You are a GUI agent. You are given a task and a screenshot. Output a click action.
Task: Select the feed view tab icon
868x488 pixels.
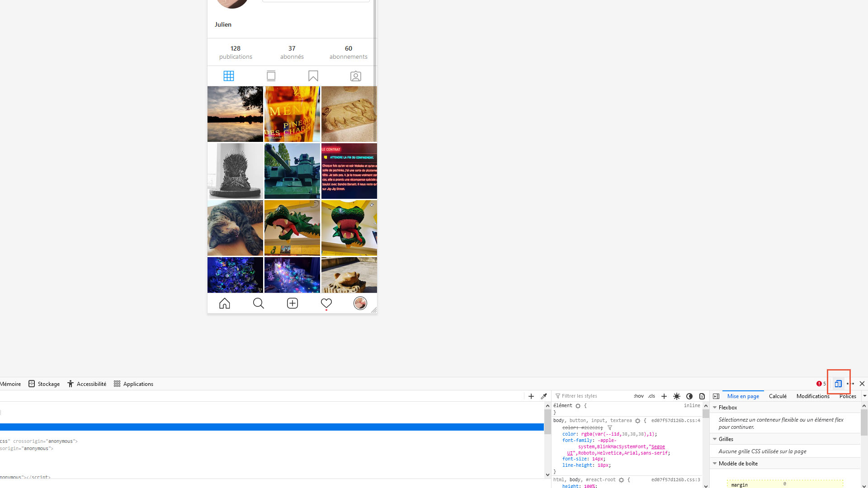271,76
